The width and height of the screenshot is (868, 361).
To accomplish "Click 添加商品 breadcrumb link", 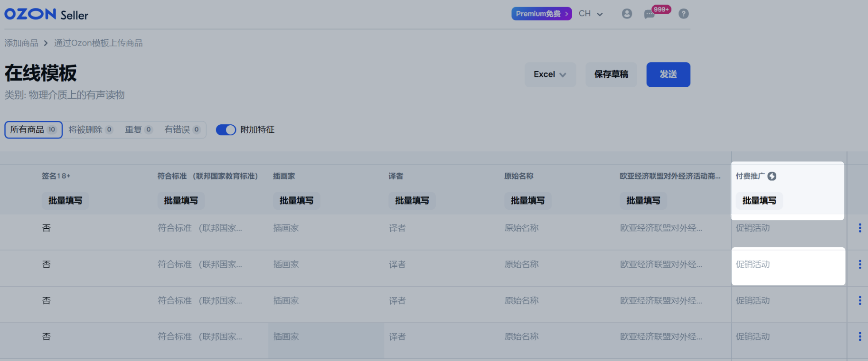I will coord(21,43).
